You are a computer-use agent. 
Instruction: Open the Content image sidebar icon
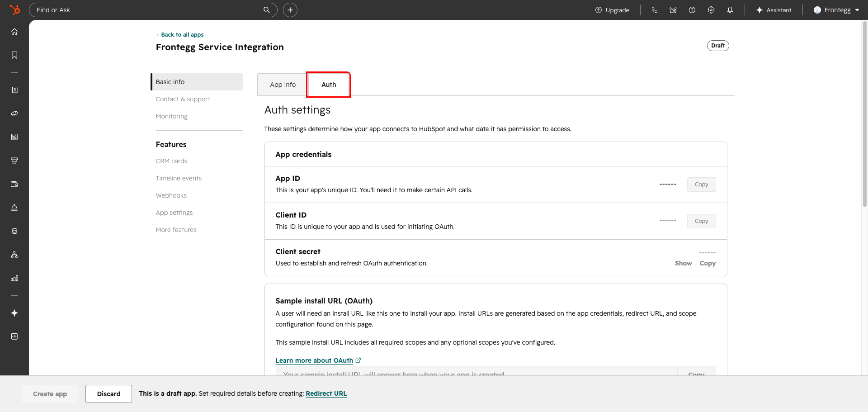click(14, 137)
